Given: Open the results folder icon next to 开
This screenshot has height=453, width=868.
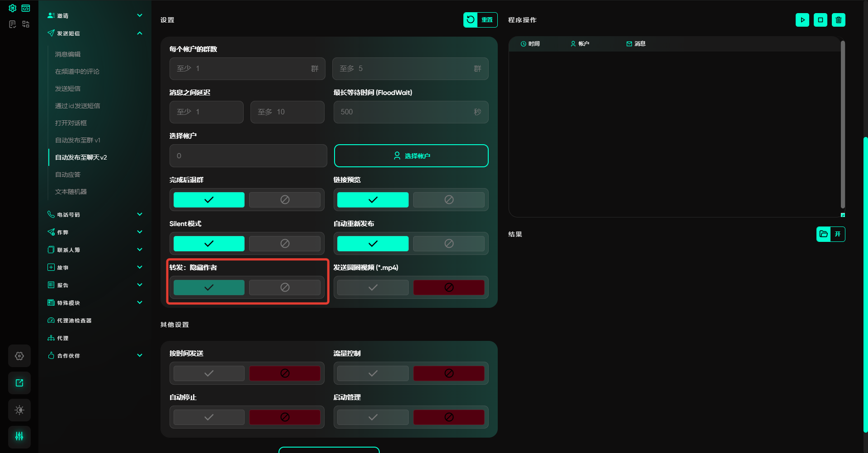Looking at the screenshot, I should 823,234.
